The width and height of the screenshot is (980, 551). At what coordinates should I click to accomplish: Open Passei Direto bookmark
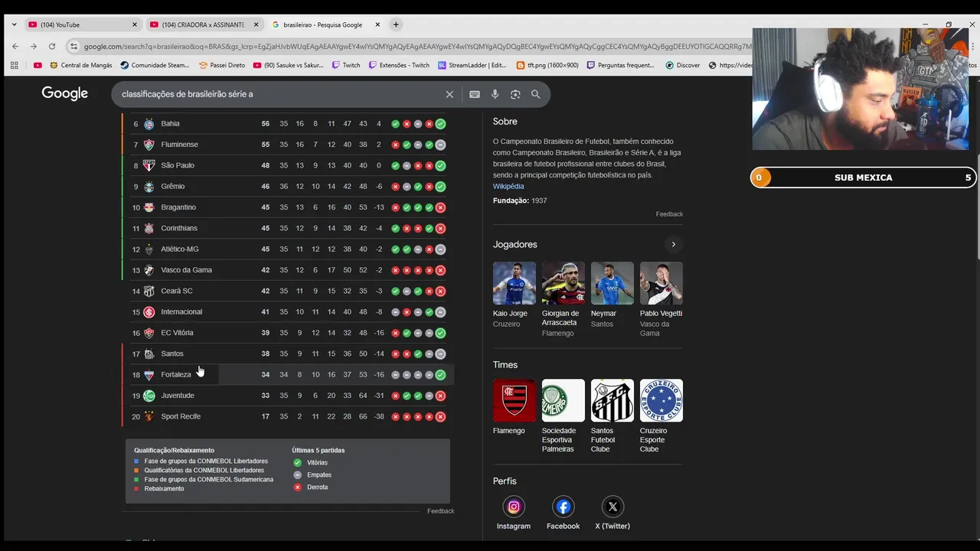(222, 65)
